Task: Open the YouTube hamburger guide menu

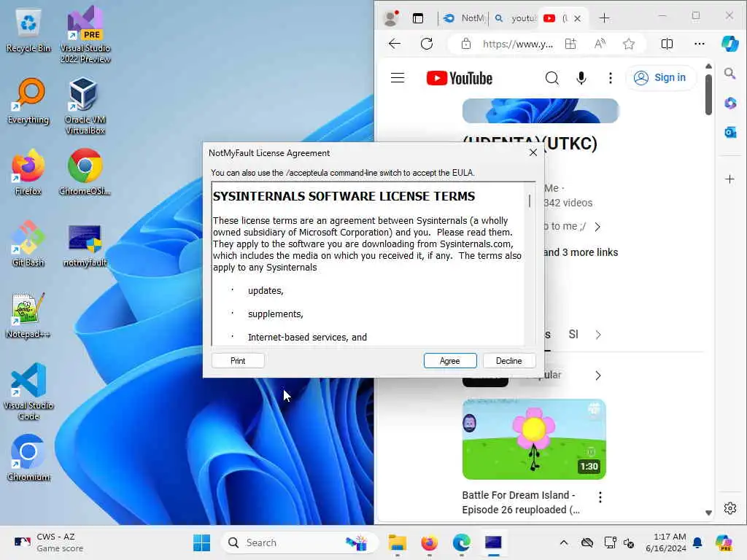Action: tap(398, 77)
